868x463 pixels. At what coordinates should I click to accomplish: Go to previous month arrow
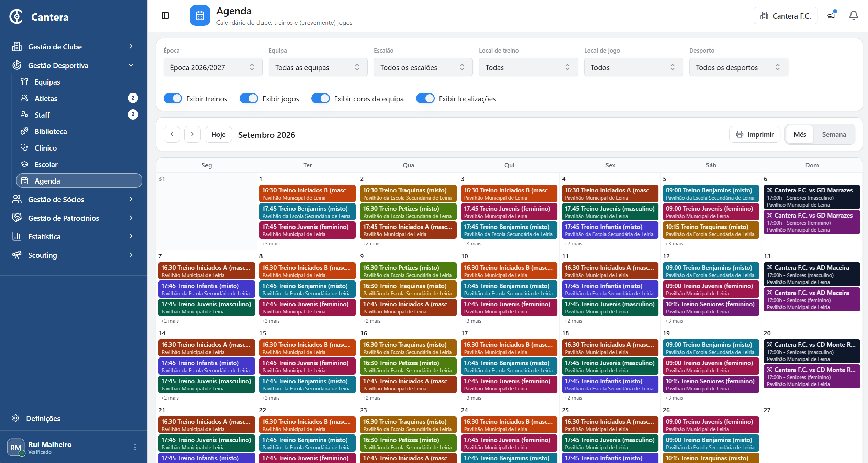tap(172, 134)
